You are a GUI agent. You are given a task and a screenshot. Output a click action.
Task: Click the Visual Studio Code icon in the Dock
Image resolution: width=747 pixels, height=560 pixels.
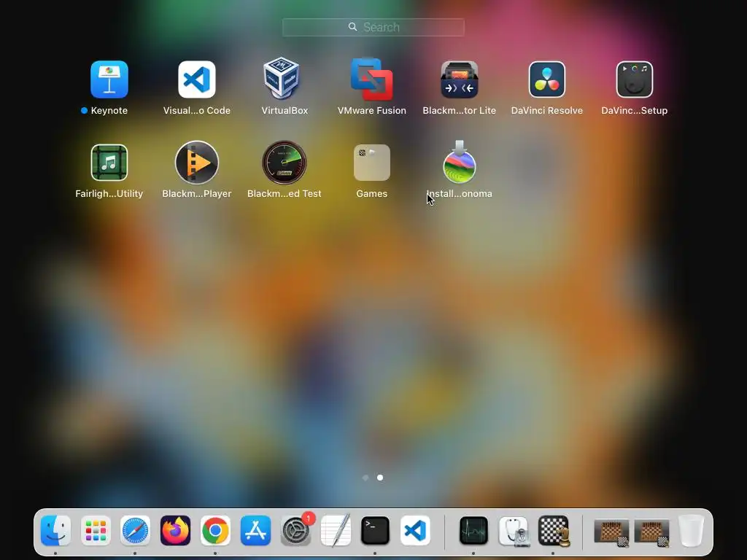415,530
